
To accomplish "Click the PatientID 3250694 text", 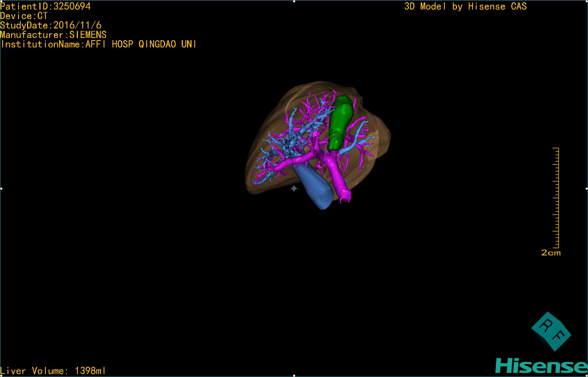I will pos(46,6).
